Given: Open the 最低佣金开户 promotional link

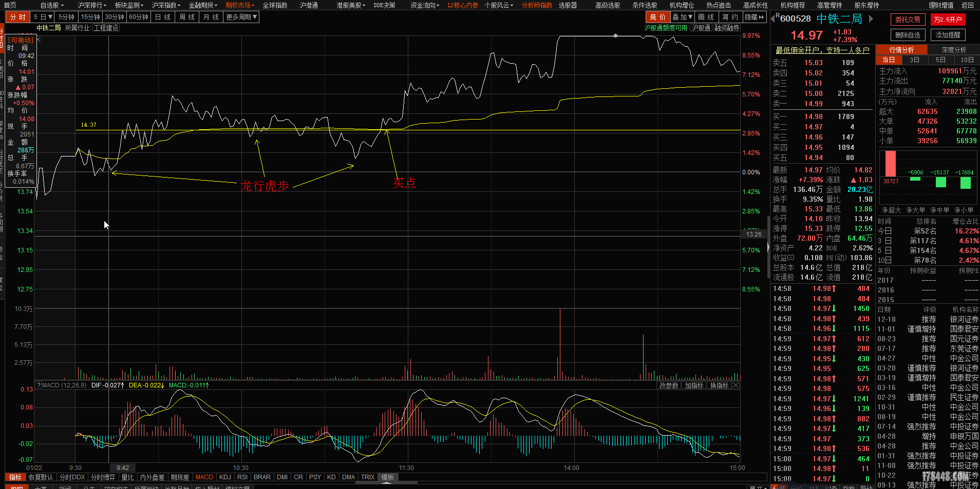Looking at the screenshot, I should (x=822, y=50).
